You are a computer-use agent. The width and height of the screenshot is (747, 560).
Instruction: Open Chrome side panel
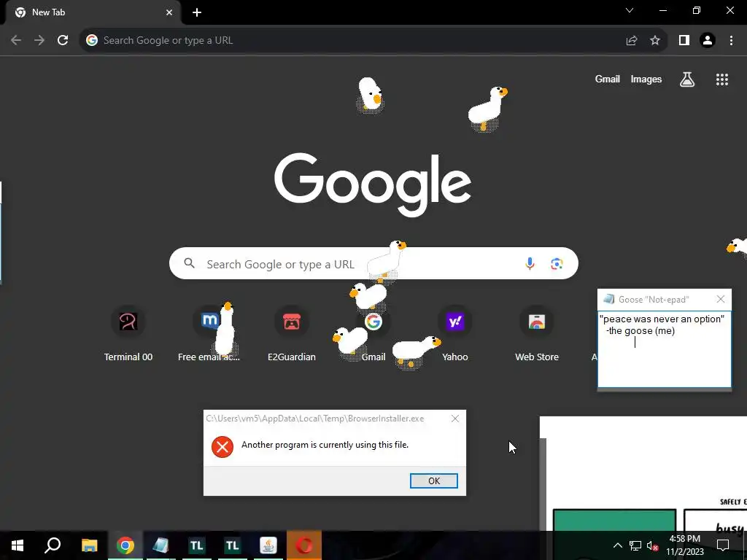684,41
